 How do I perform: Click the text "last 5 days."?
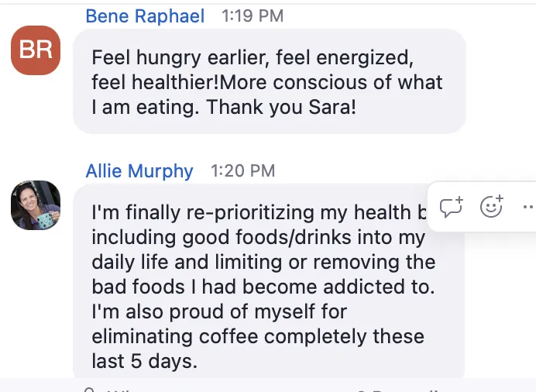coord(145,361)
